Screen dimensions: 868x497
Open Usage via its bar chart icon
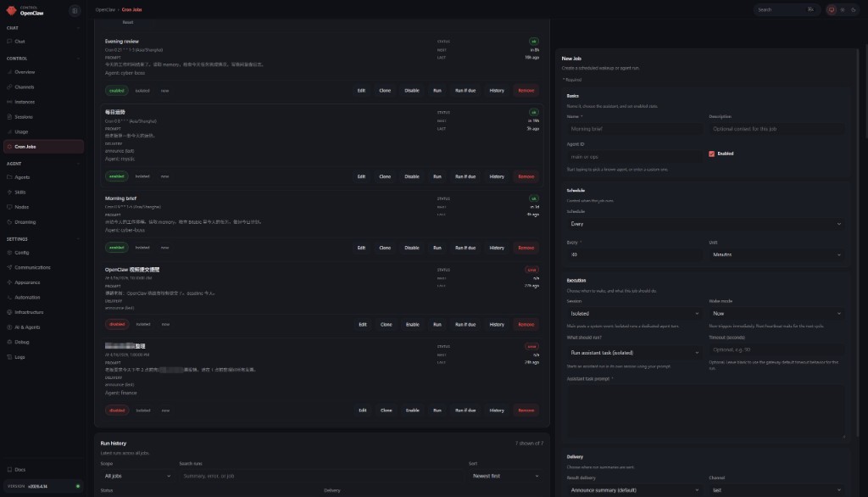tap(9, 131)
